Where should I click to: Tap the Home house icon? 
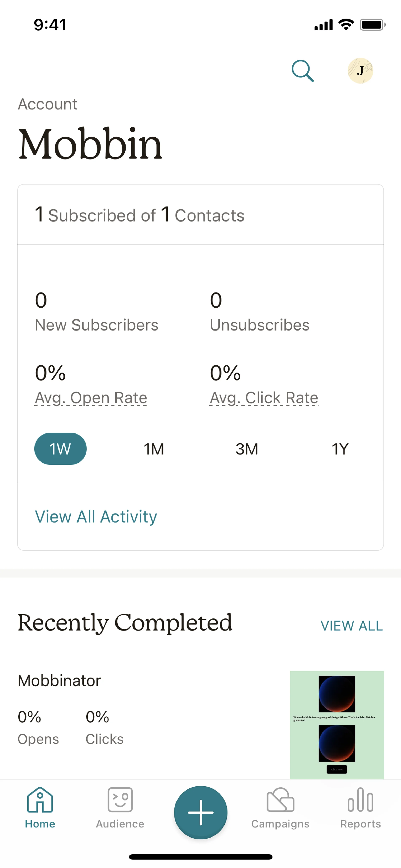click(40, 800)
